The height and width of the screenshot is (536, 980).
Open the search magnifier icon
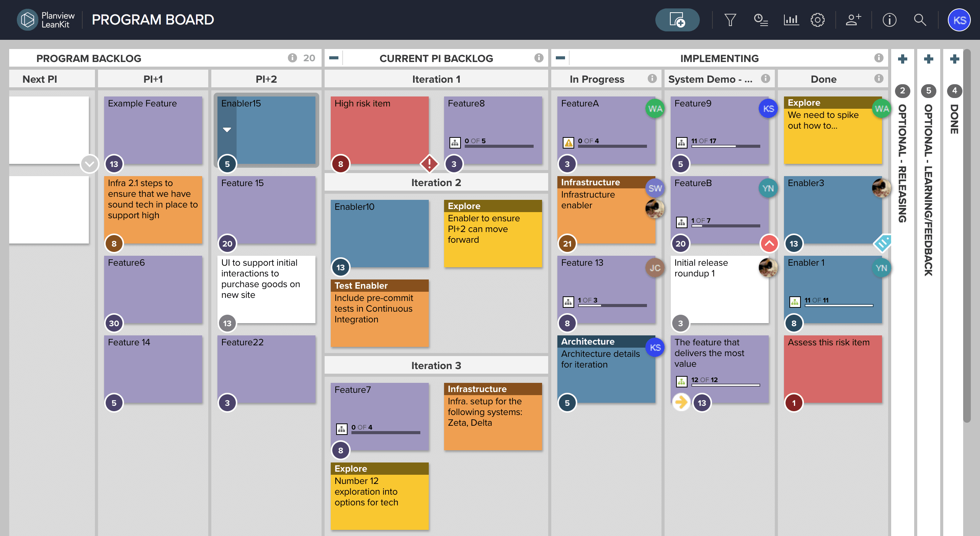pyautogui.click(x=920, y=20)
